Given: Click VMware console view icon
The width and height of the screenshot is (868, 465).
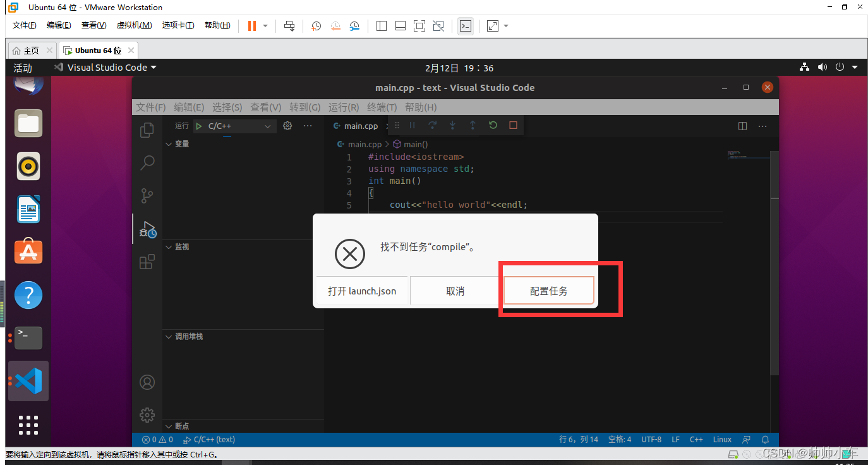Looking at the screenshot, I should (x=466, y=26).
